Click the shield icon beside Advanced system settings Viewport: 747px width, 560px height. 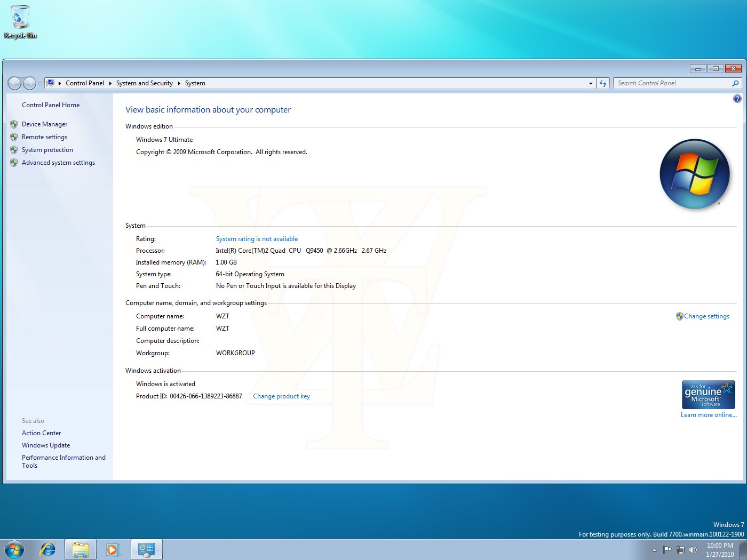click(14, 163)
